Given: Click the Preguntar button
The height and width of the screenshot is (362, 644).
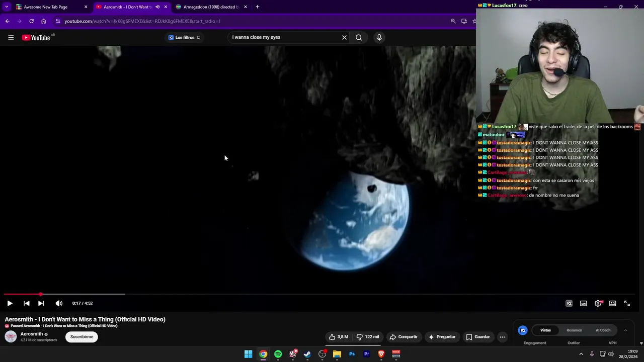Looking at the screenshot, I should tap(442, 337).
